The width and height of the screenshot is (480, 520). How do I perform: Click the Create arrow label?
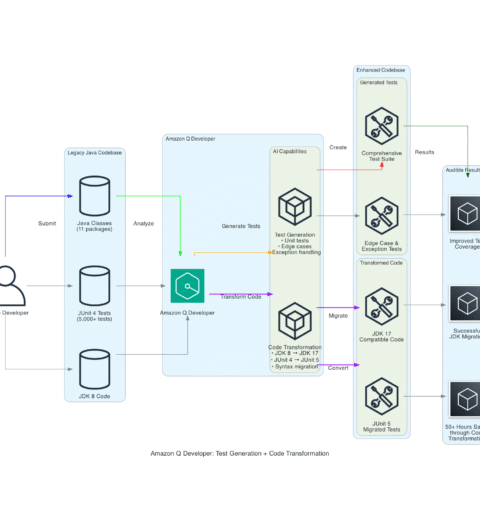[338, 147]
